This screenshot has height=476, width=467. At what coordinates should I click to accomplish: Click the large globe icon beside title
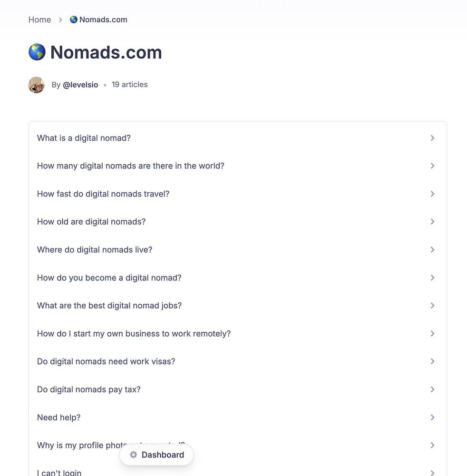tap(37, 52)
